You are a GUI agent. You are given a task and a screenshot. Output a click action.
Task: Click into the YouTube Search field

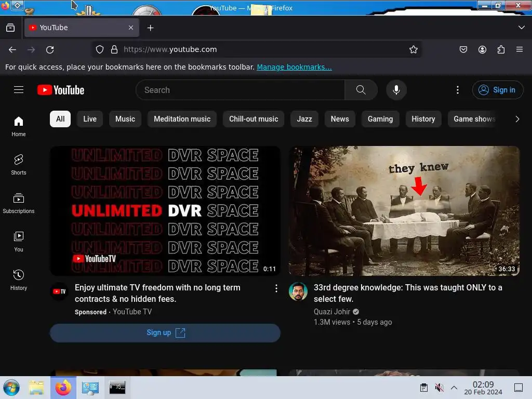click(240, 90)
